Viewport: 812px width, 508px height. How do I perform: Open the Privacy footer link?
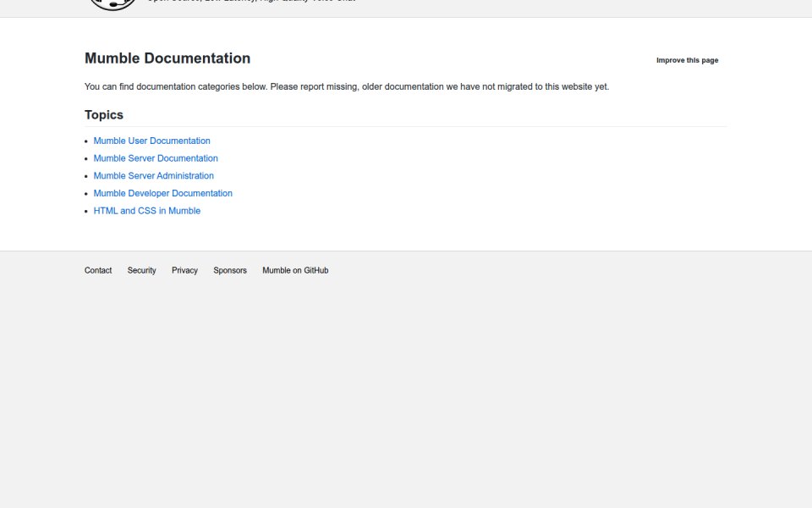pos(184,271)
